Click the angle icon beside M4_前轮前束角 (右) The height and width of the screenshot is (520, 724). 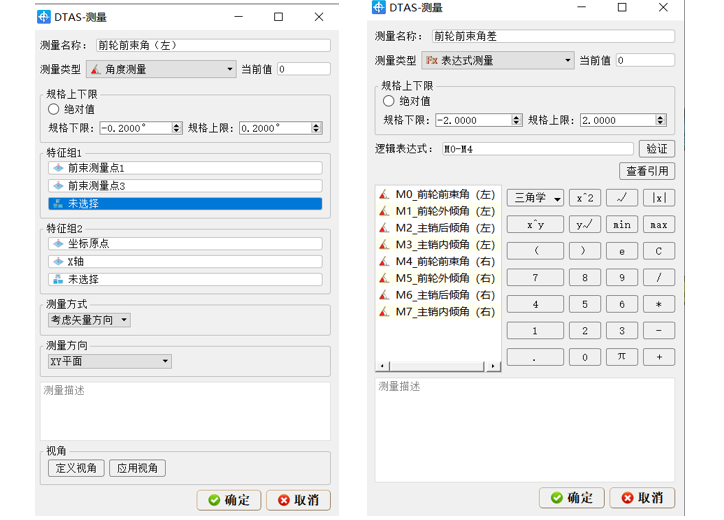click(384, 262)
